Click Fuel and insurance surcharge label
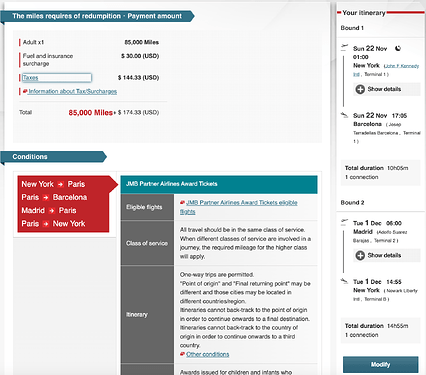The height and width of the screenshot is (375, 426). pyautogui.click(x=48, y=60)
